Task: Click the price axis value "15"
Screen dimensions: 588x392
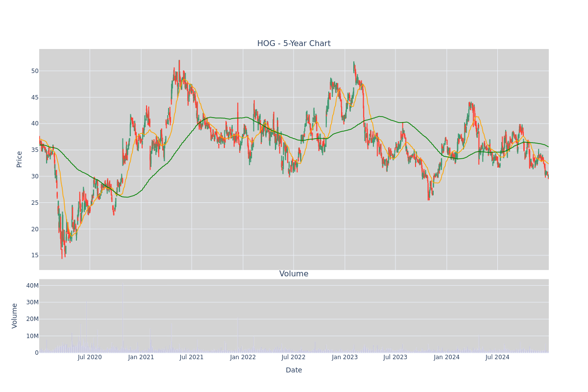Action: pyautogui.click(x=35, y=255)
